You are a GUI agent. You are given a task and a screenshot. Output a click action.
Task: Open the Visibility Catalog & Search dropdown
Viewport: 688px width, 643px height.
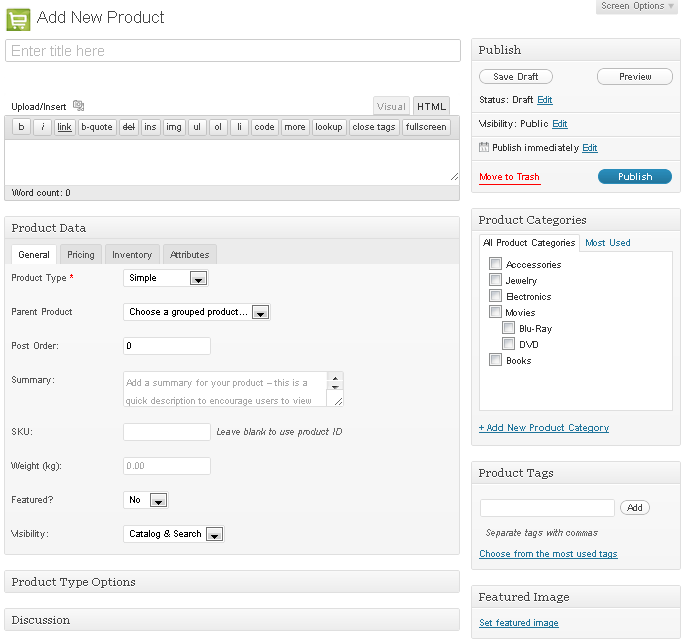pos(174,534)
